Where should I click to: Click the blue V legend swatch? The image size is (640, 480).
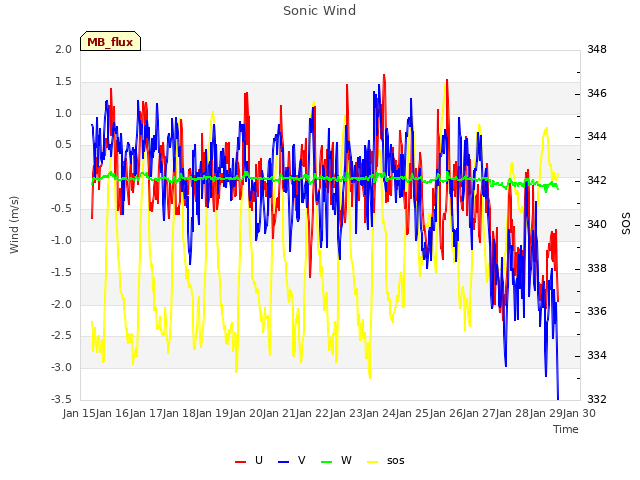coord(283,462)
